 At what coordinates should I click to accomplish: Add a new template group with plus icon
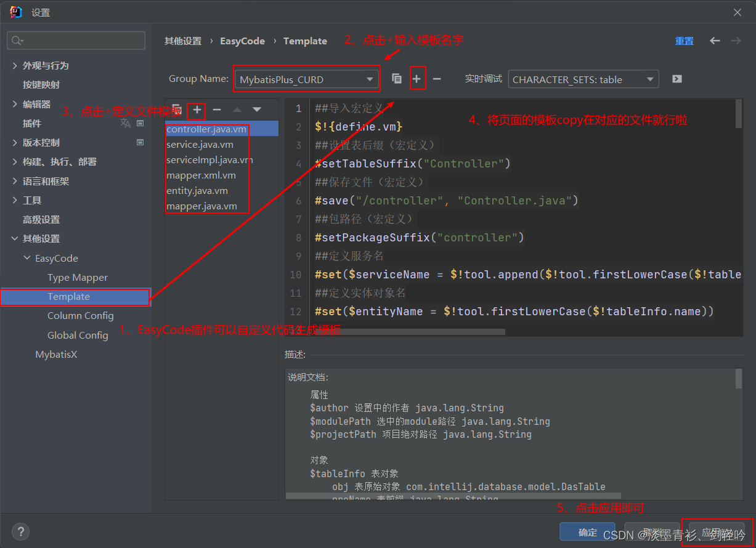(417, 79)
